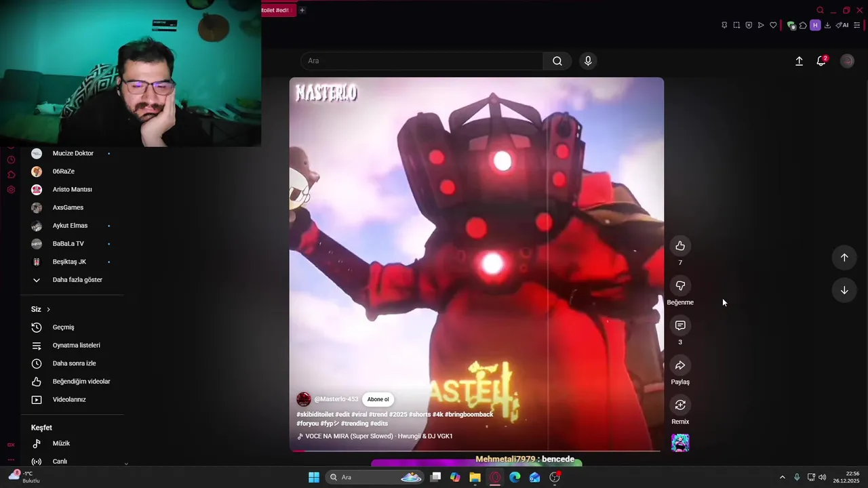
Task: Open the notifications bell
Action: pos(821,61)
